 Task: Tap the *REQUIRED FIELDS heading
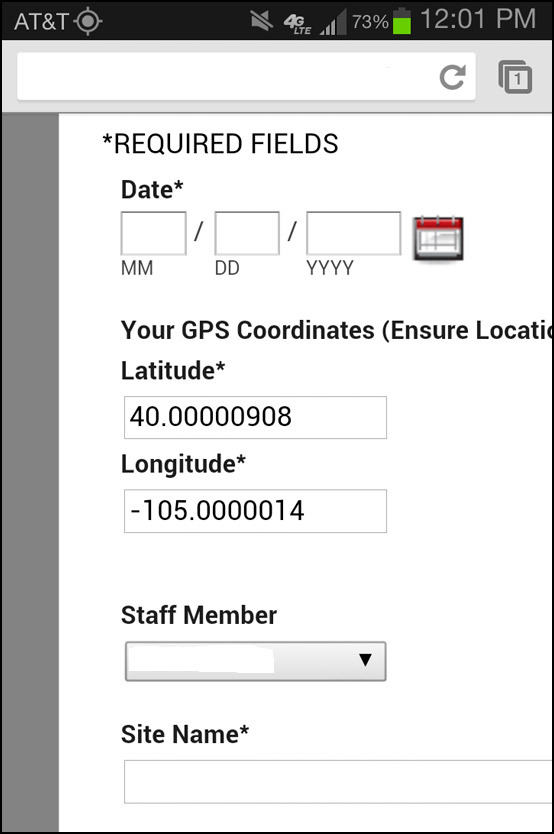(x=220, y=144)
